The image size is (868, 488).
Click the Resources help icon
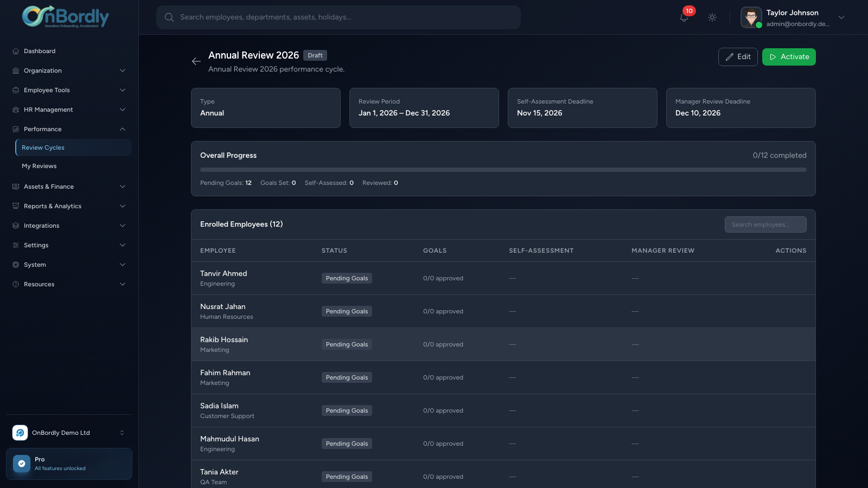tap(16, 284)
